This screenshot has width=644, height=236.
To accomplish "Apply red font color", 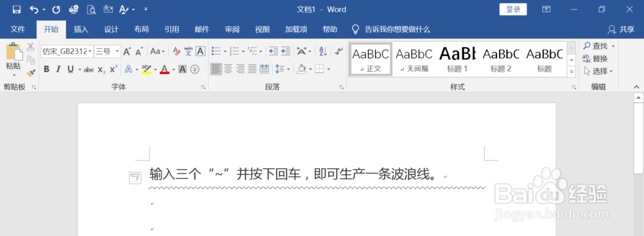I will pyautogui.click(x=165, y=69).
